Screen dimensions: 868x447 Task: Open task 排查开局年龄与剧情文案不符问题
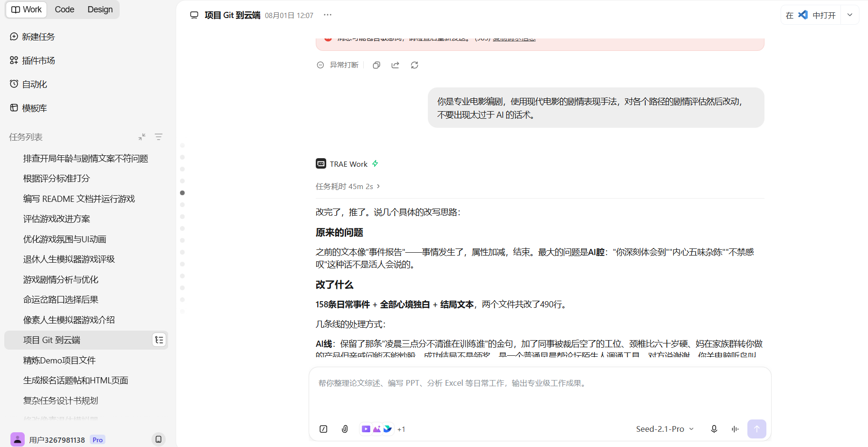coord(86,158)
